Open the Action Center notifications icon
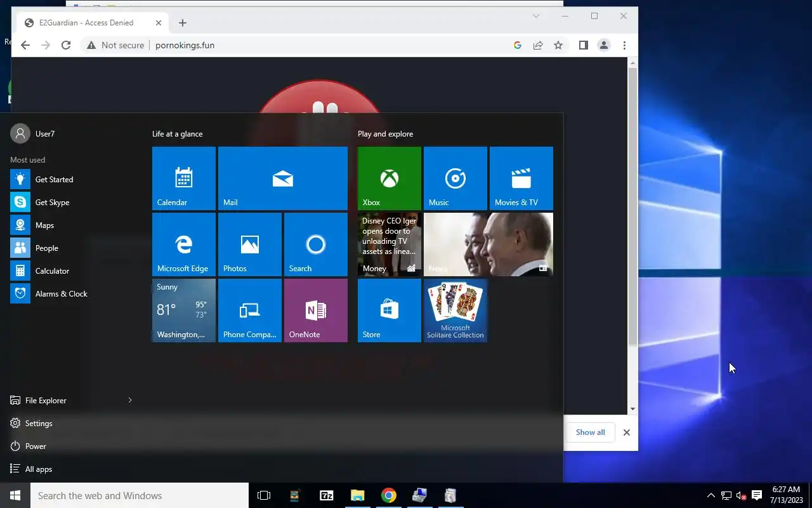812x508 pixels. pos(757,495)
